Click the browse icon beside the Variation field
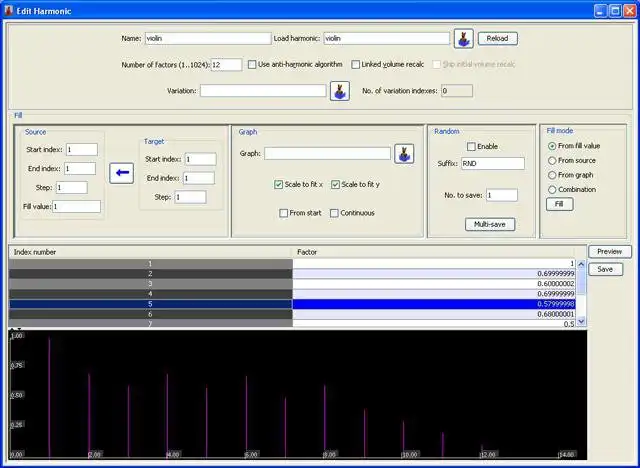Image resolution: width=640 pixels, height=468 pixels. pos(339,91)
